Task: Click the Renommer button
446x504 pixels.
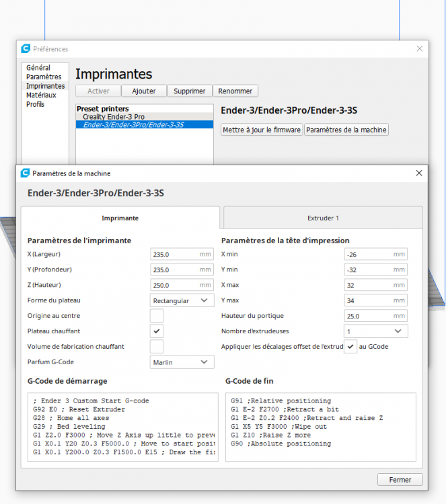Action: 235,91
